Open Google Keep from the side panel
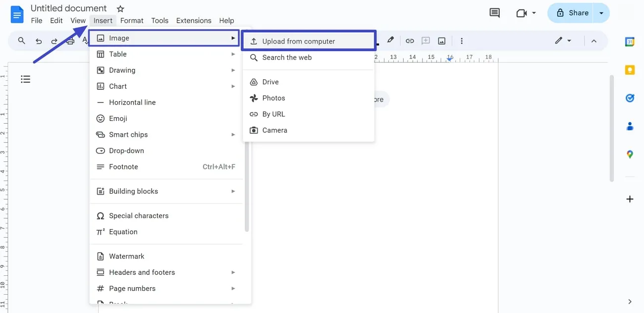 click(x=630, y=70)
